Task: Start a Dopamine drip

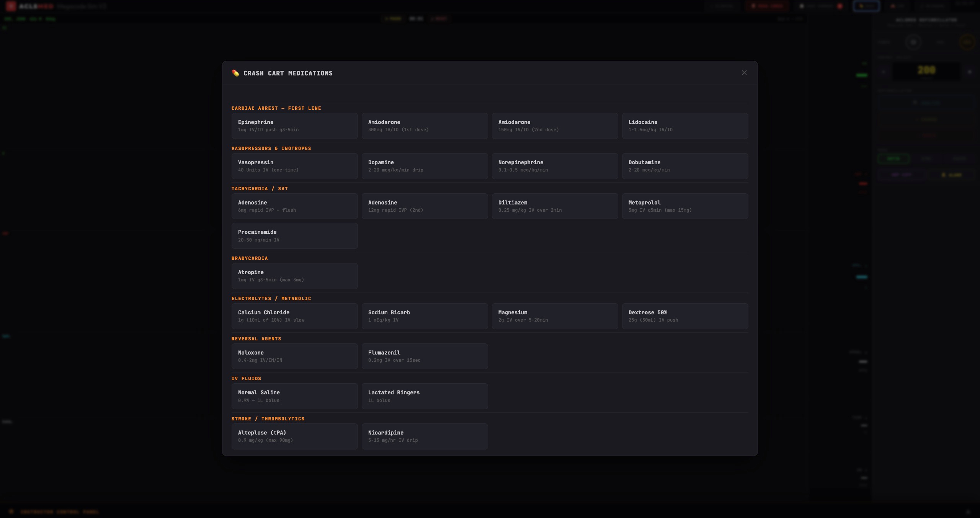Action: pyautogui.click(x=425, y=166)
